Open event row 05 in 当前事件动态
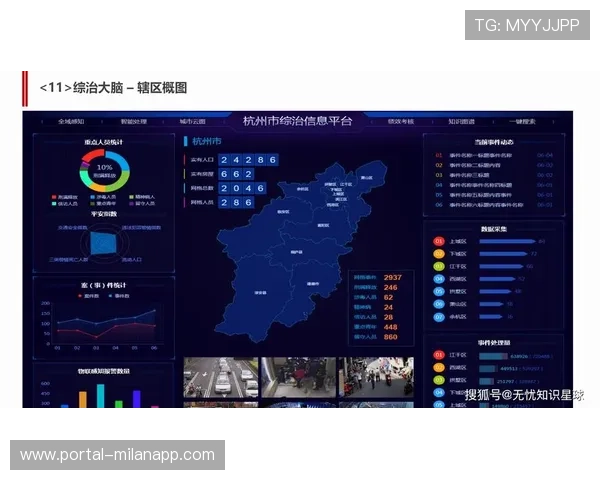 pos(494,195)
